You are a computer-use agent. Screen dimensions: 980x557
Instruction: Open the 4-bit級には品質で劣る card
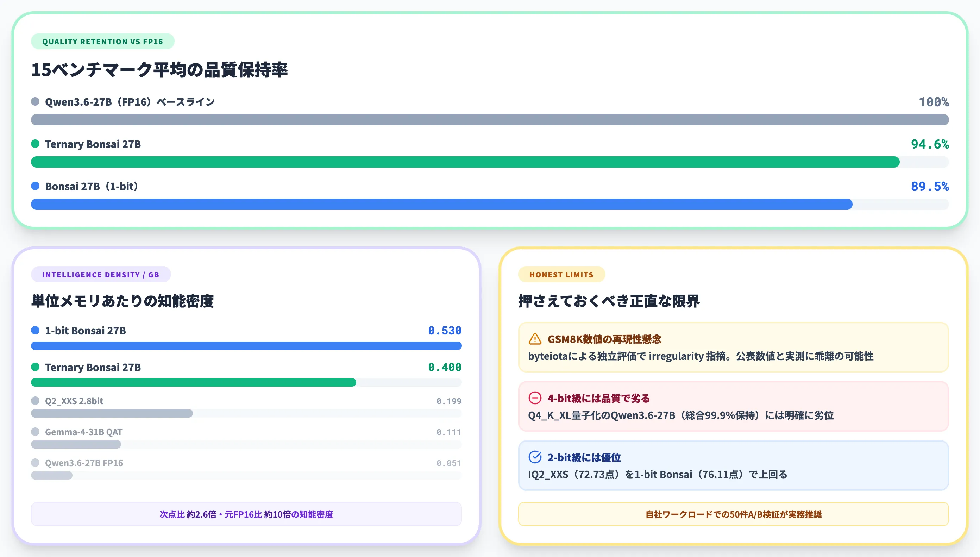(733, 406)
